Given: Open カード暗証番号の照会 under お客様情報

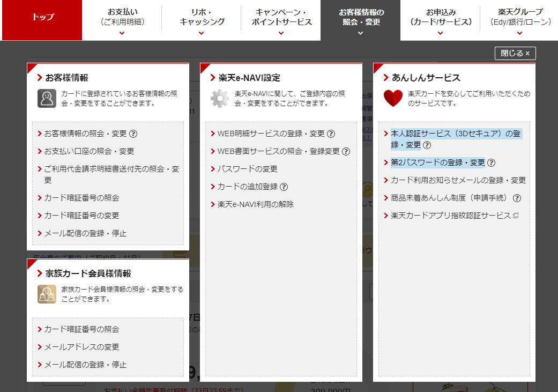Looking at the screenshot, I should [81, 198].
